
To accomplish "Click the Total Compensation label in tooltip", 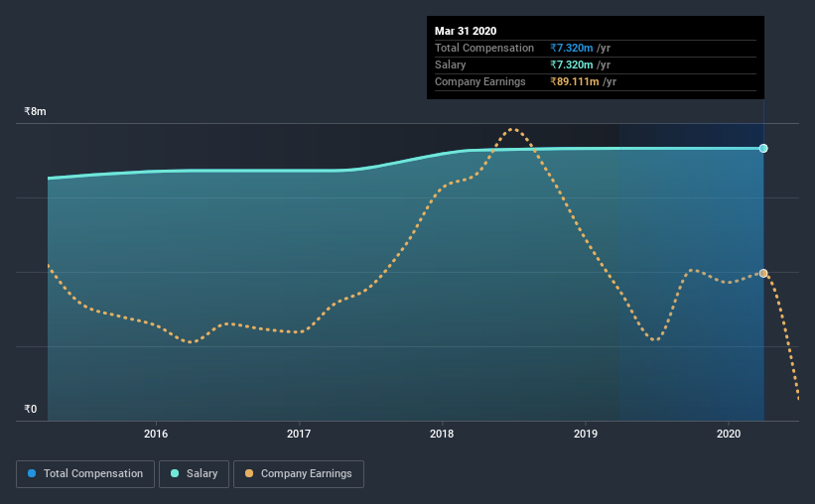I will pos(483,48).
